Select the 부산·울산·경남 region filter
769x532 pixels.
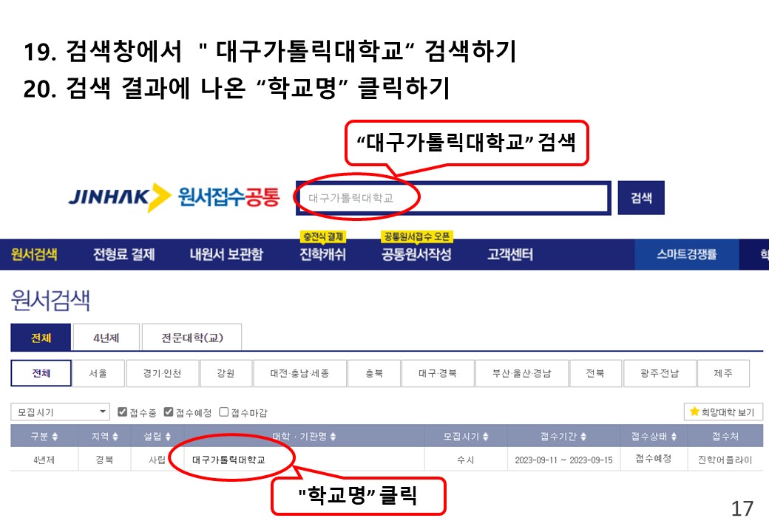click(522, 373)
